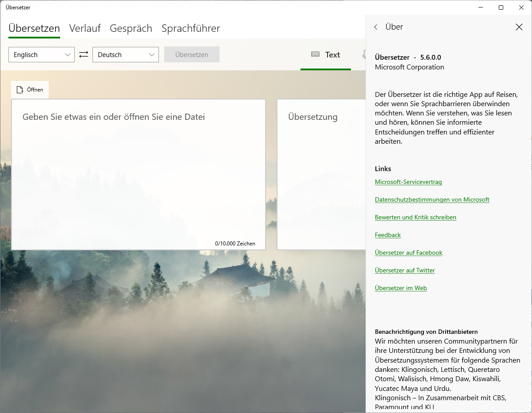The image size is (532, 413).
Task: Click the Links heading
Action: point(383,168)
